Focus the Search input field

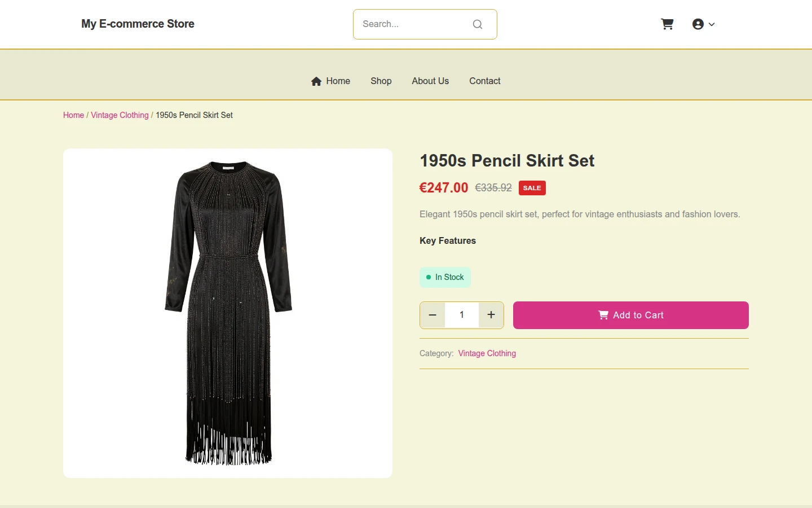[x=414, y=24]
